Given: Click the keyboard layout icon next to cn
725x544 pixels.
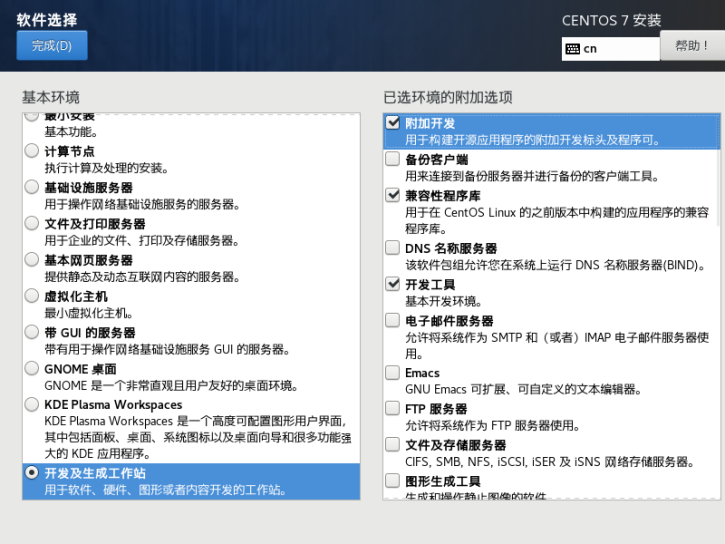Looking at the screenshot, I should coord(572,49).
